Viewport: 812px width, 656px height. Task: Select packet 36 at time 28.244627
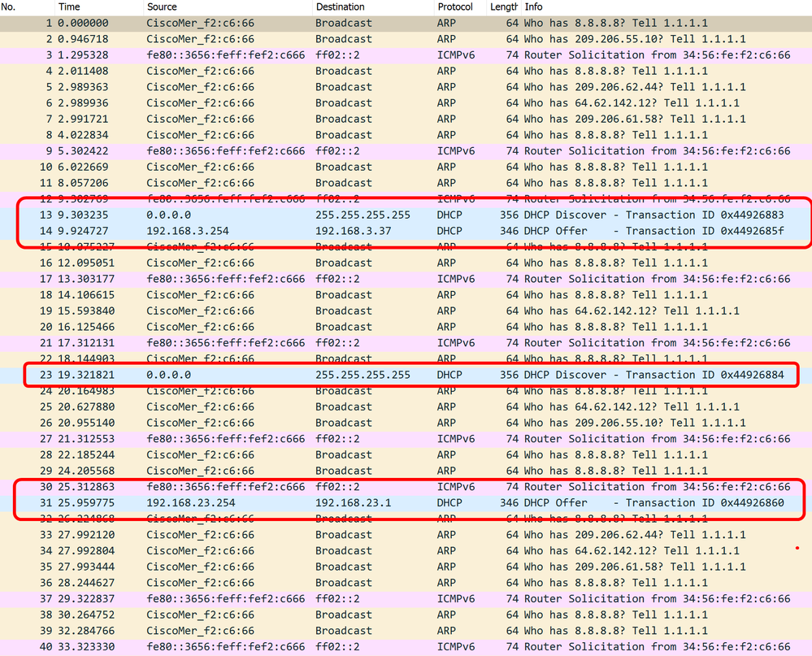406,583
